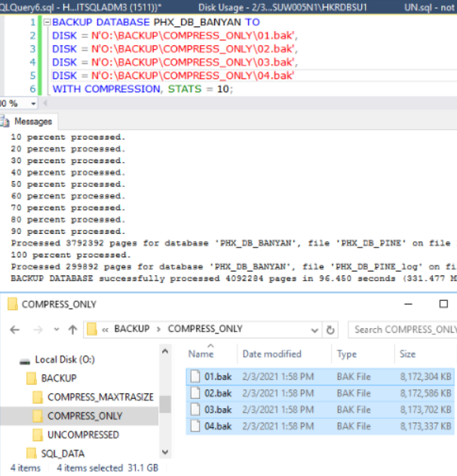Click the 'BACKUP DATABASE successfully processed' message

[234, 278]
